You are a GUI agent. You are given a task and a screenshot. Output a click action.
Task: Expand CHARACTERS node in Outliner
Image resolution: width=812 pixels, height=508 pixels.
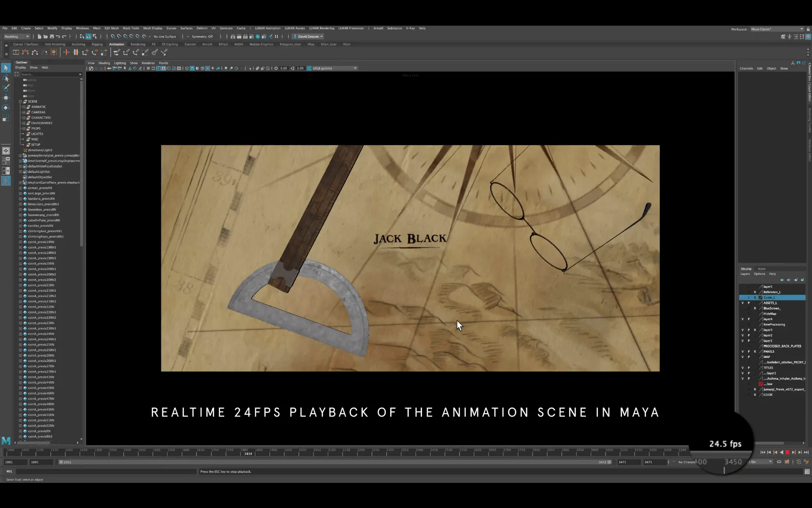click(23, 118)
